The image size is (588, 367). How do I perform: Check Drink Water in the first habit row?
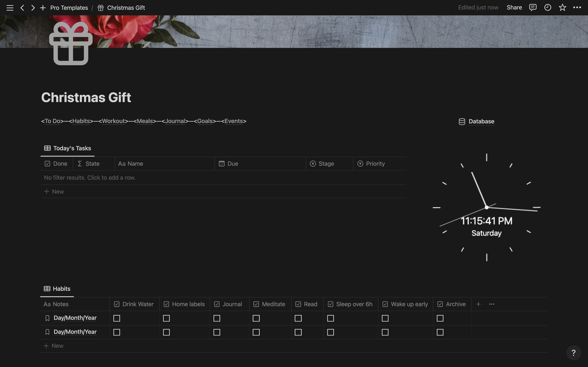117,318
